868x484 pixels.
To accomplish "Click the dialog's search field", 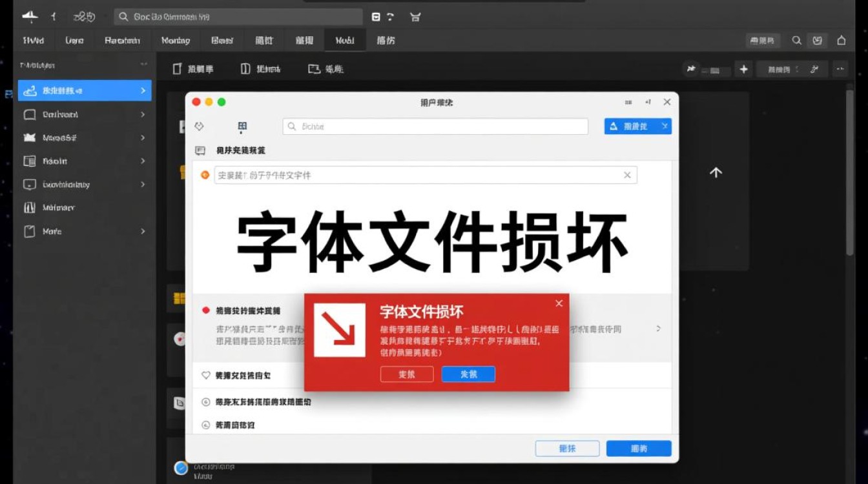I will [x=435, y=126].
